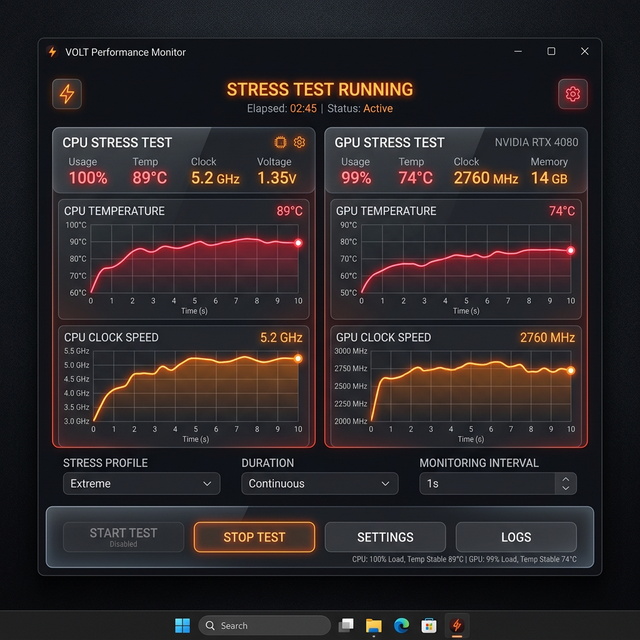640x640 pixels.
Task: Click the Status Active indicator
Action: (360, 109)
